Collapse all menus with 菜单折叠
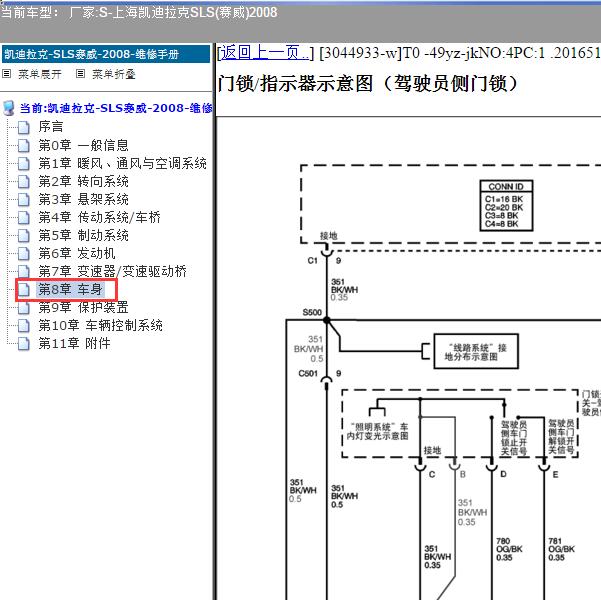Viewport: 601px width, 600px height. coord(113,74)
